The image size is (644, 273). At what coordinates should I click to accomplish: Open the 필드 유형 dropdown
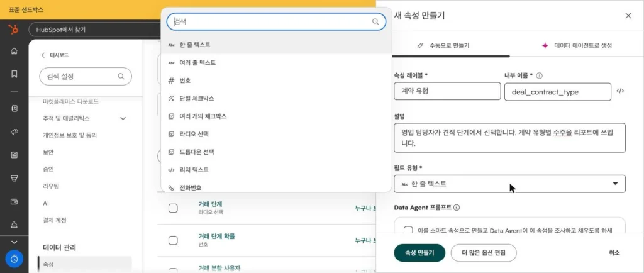(509, 184)
